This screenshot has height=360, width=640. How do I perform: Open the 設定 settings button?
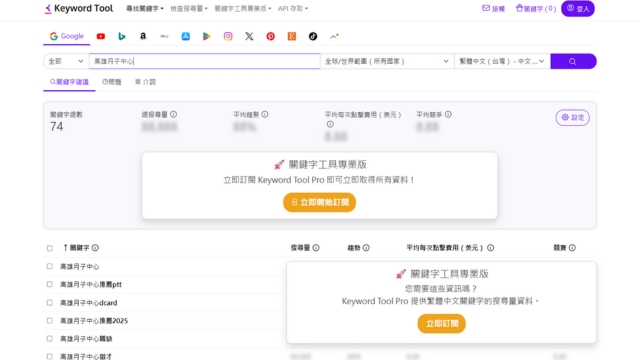(573, 118)
